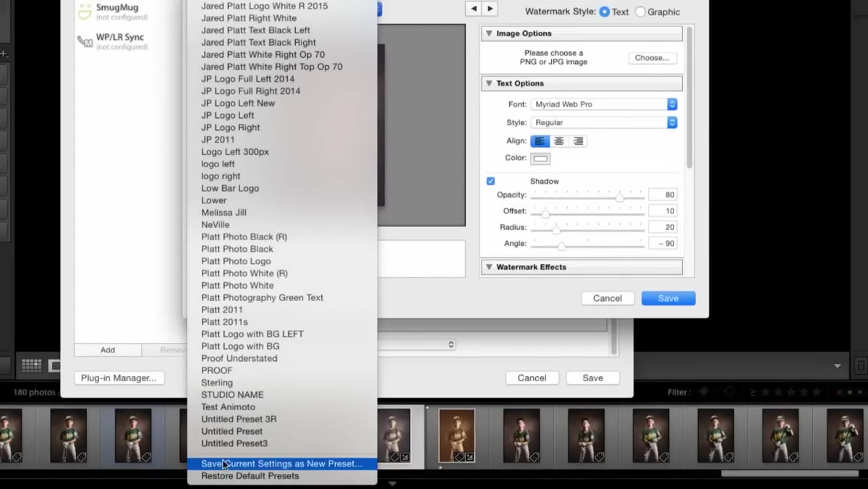Go to previous photo with left arrow
868x489 pixels.
coord(473,9)
